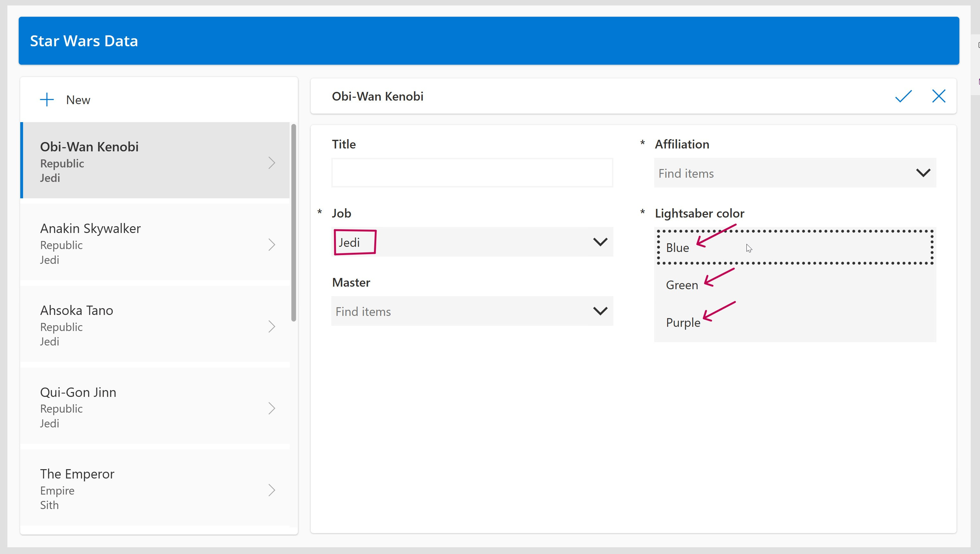
Task: Click chevron arrow beside Qui-Gon Jinn
Action: click(x=272, y=408)
